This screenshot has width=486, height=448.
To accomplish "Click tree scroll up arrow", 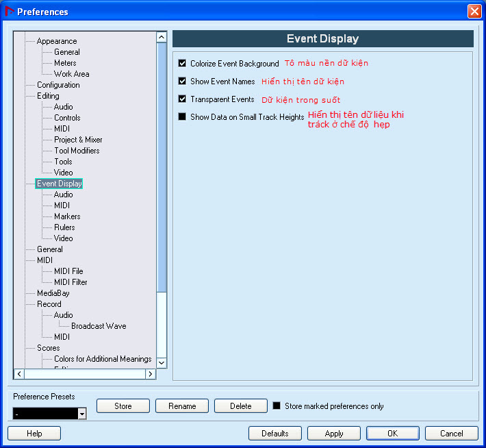I will point(162,37).
